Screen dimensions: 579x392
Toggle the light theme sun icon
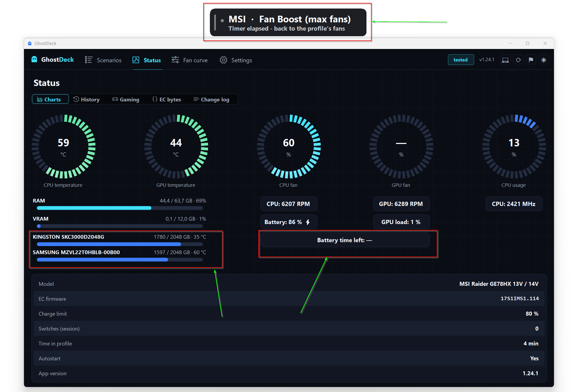tap(544, 60)
